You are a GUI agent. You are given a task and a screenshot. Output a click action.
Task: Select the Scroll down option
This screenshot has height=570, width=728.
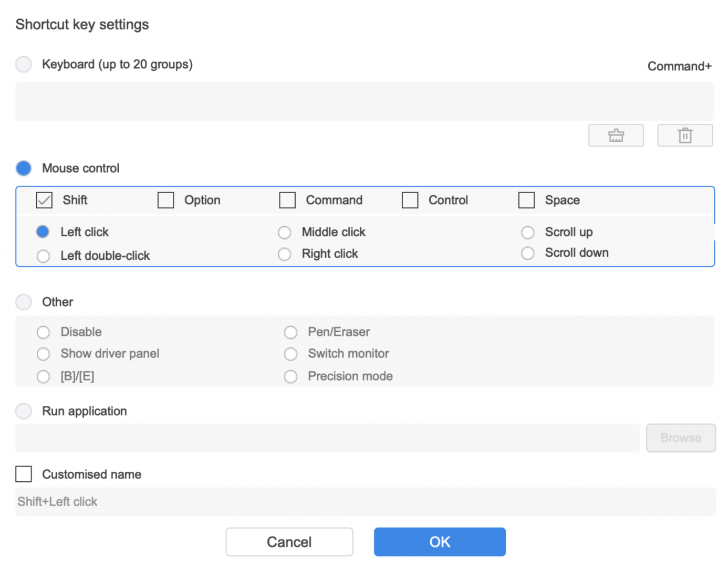coord(528,254)
